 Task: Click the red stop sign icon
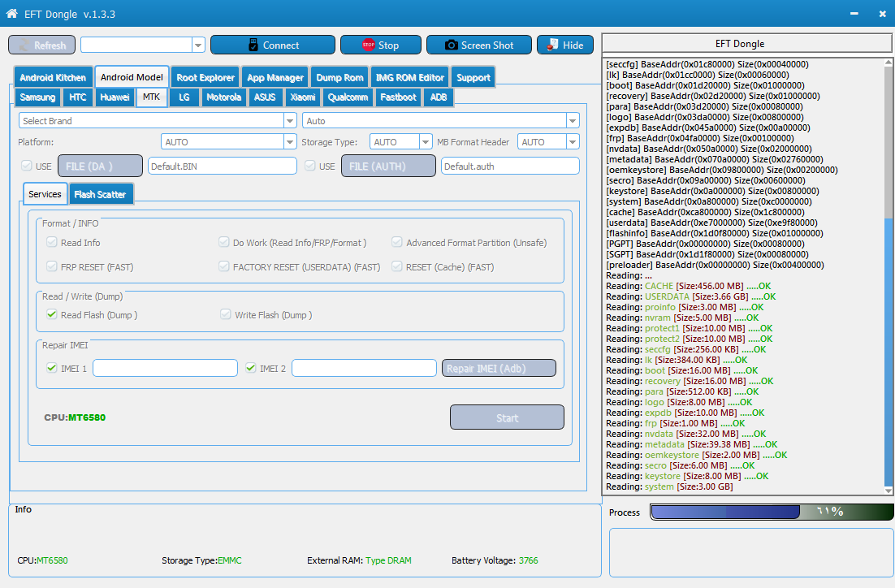(x=368, y=45)
